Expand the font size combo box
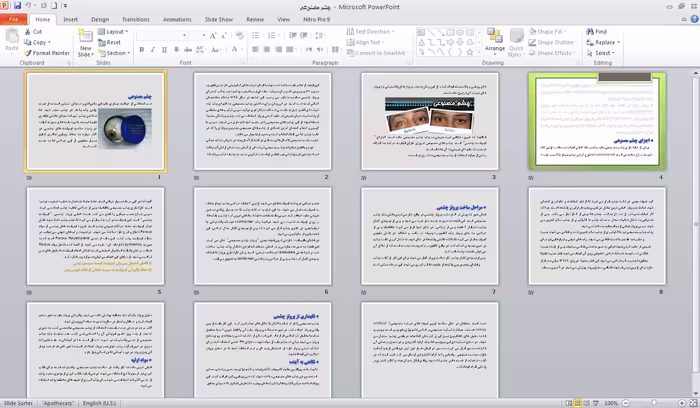Image resolution: width=700 pixels, height=408 pixels. click(204, 35)
